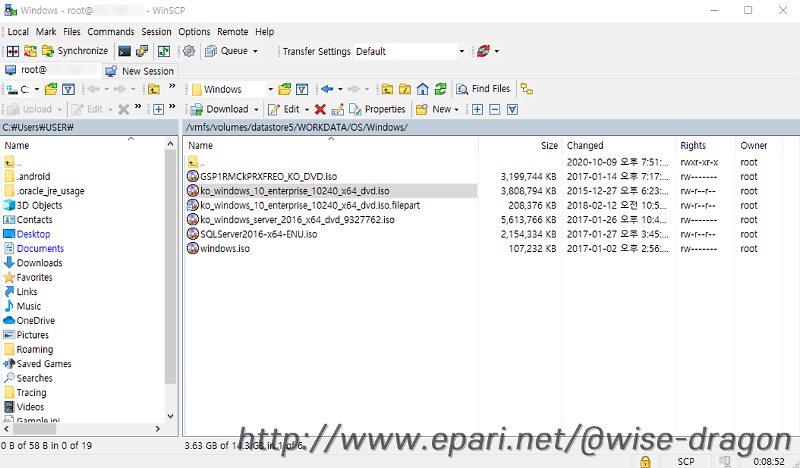Click the remote directory tree icon
The height and width of the screenshot is (468, 800).
coord(527,89)
